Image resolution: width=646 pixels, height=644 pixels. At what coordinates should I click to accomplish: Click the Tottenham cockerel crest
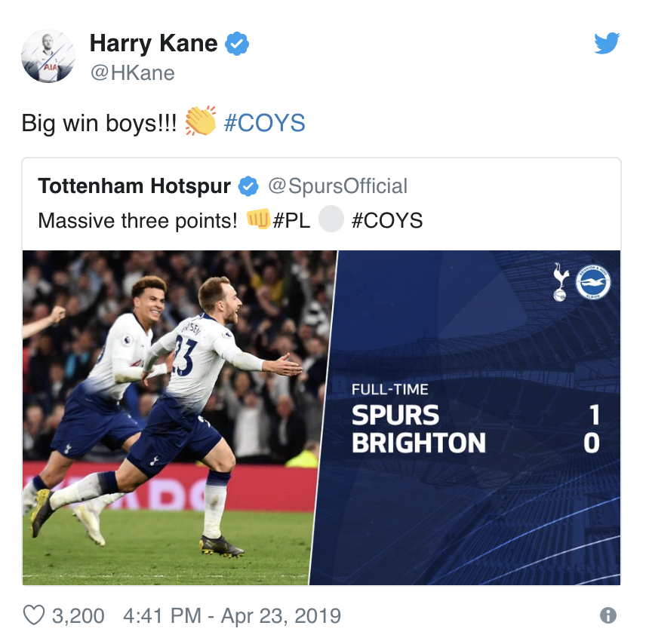pyautogui.click(x=560, y=282)
